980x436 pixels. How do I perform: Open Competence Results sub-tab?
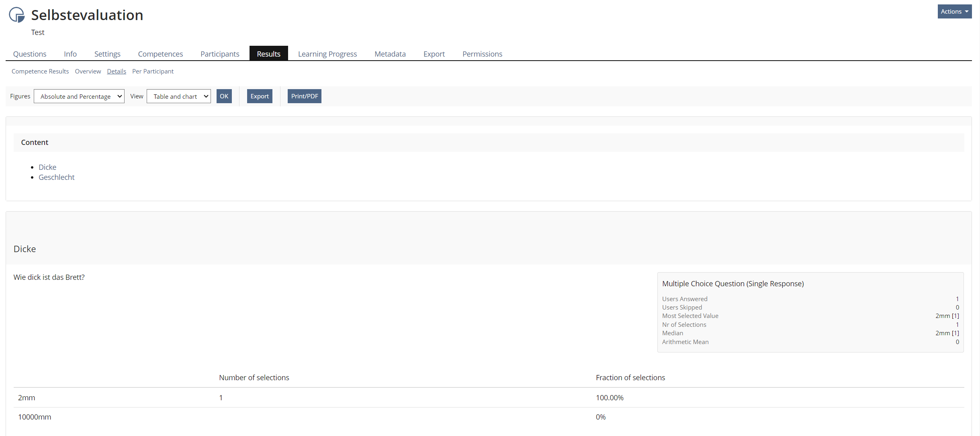[x=40, y=71]
